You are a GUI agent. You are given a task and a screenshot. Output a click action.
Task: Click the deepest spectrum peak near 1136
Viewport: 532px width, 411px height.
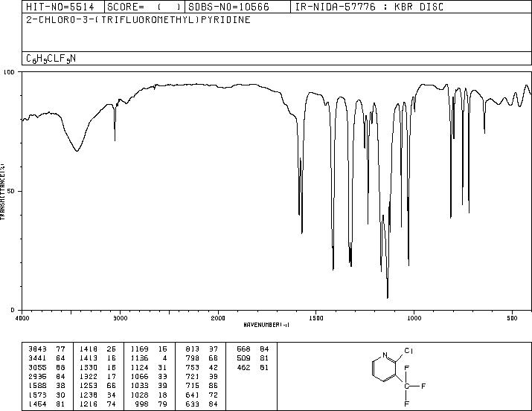coord(388,297)
